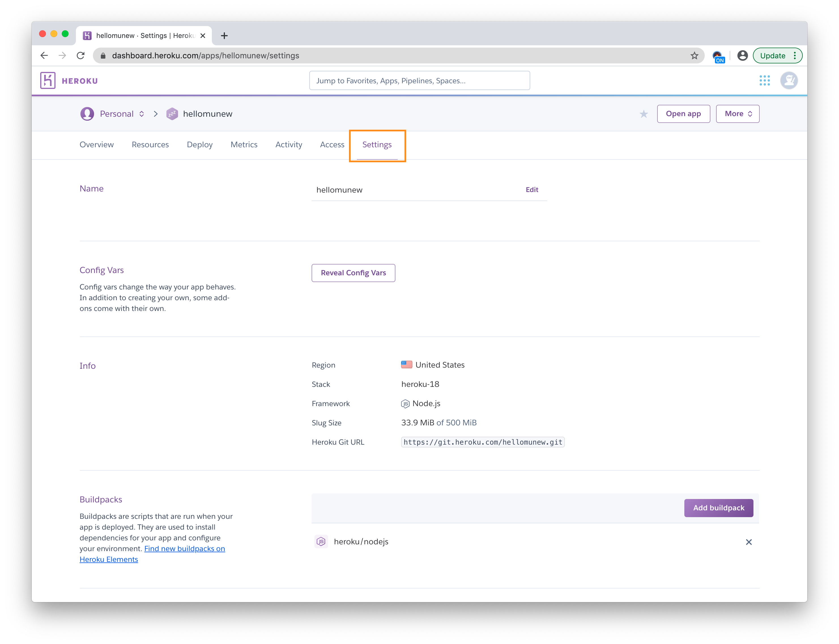Open the apps grid launcher icon
The width and height of the screenshot is (839, 644).
pyautogui.click(x=764, y=80)
